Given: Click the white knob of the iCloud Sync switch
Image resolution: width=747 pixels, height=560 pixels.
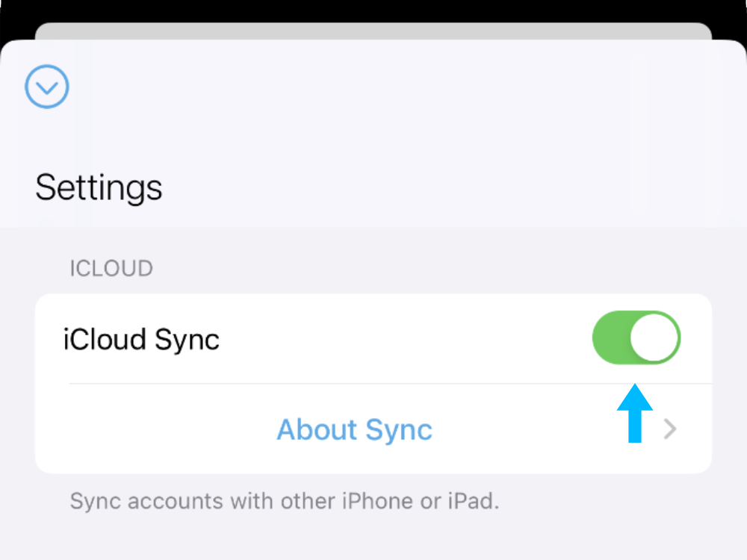Looking at the screenshot, I should [x=654, y=337].
